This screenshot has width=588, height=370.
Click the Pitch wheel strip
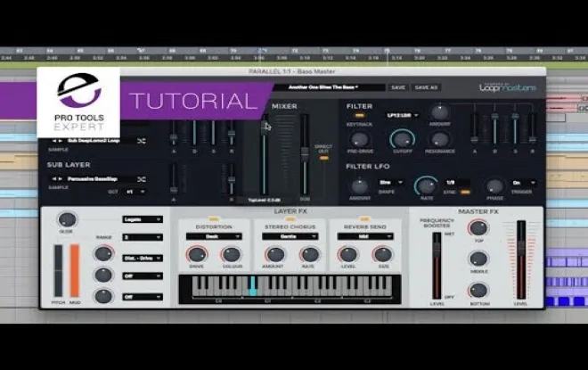[59, 270]
